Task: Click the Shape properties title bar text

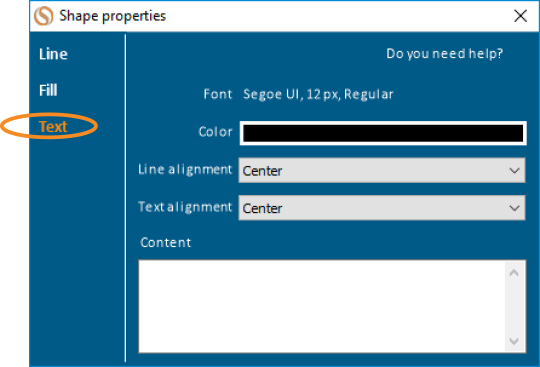Action: pos(113,16)
